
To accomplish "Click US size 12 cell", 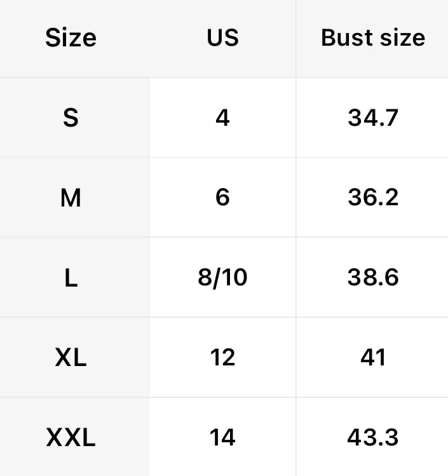I will (222, 358).
